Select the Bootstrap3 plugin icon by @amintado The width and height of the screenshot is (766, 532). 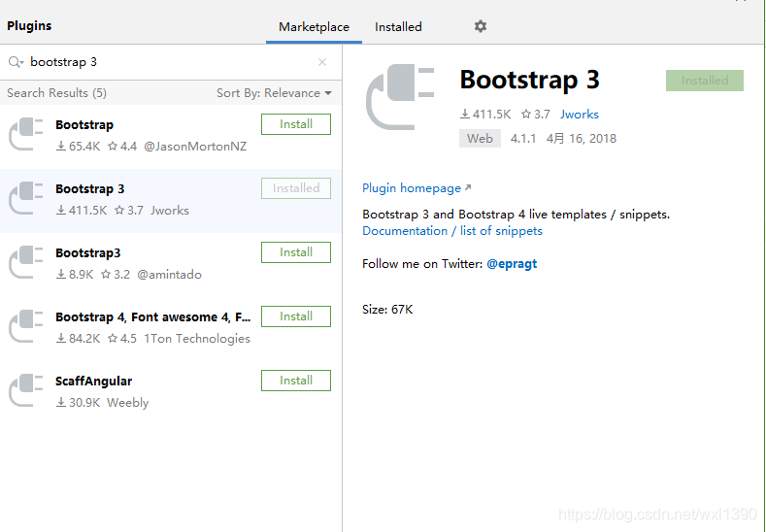(x=26, y=263)
